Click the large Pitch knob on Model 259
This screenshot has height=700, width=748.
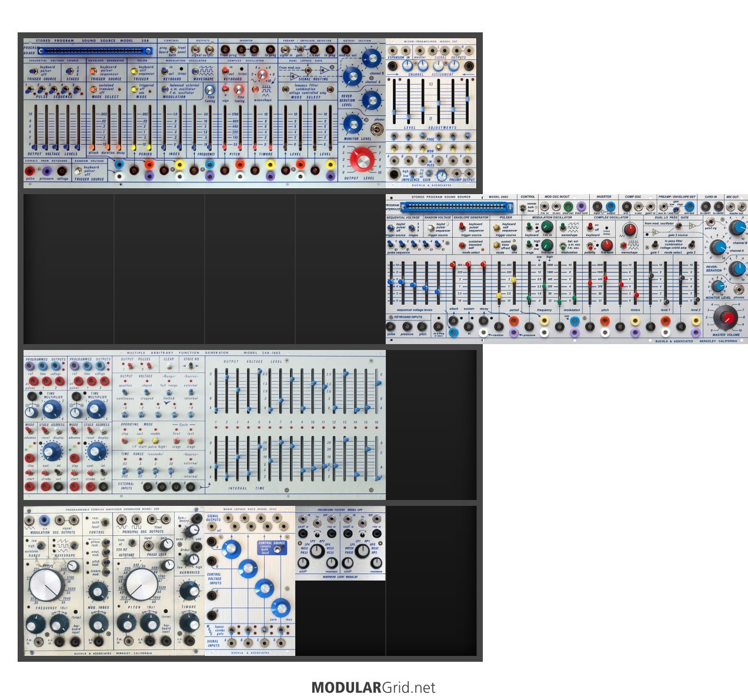pyautogui.click(x=142, y=585)
